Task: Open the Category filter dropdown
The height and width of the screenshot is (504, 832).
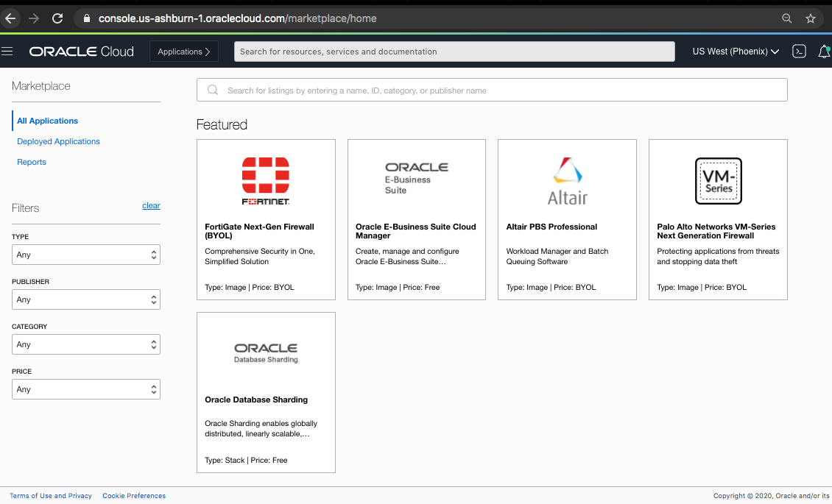Action: pyautogui.click(x=85, y=344)
